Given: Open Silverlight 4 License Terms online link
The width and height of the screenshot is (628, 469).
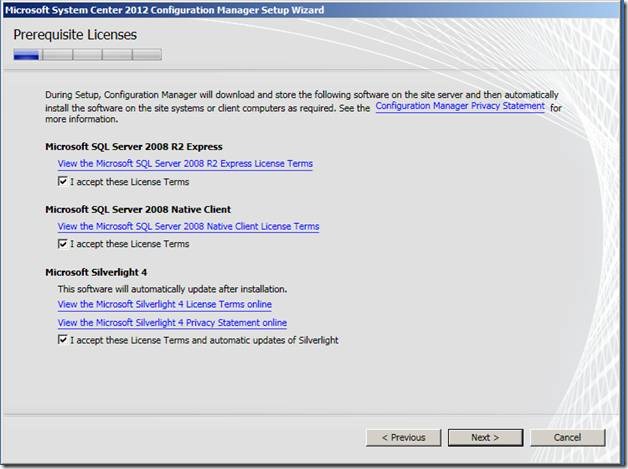Looking at the screenshot, I should pyautogui.click(x=164, y=305).
